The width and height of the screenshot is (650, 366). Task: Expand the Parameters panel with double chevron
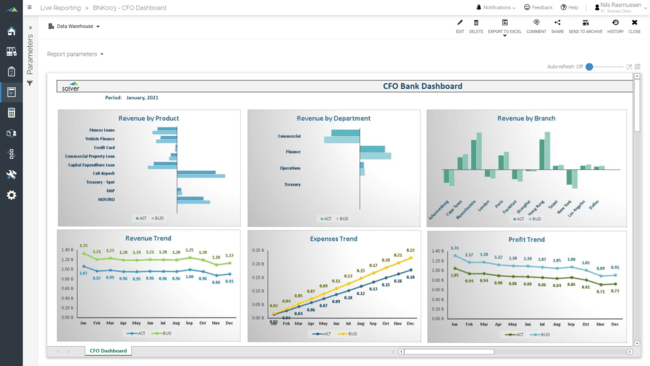(x=30, y=27)
